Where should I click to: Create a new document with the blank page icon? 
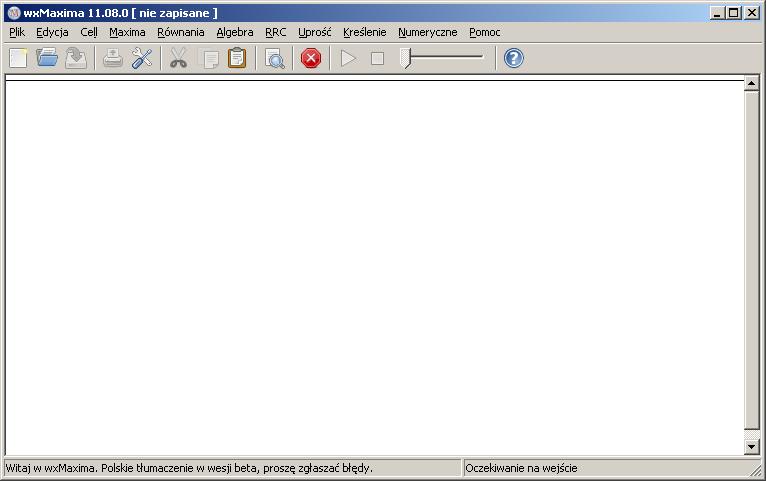pos(19,58)
